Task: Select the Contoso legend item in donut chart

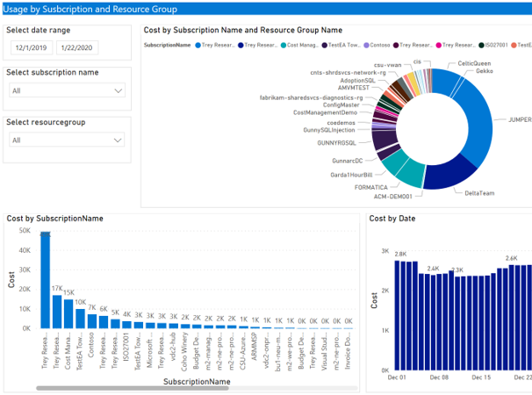Action: pos(377,45)
